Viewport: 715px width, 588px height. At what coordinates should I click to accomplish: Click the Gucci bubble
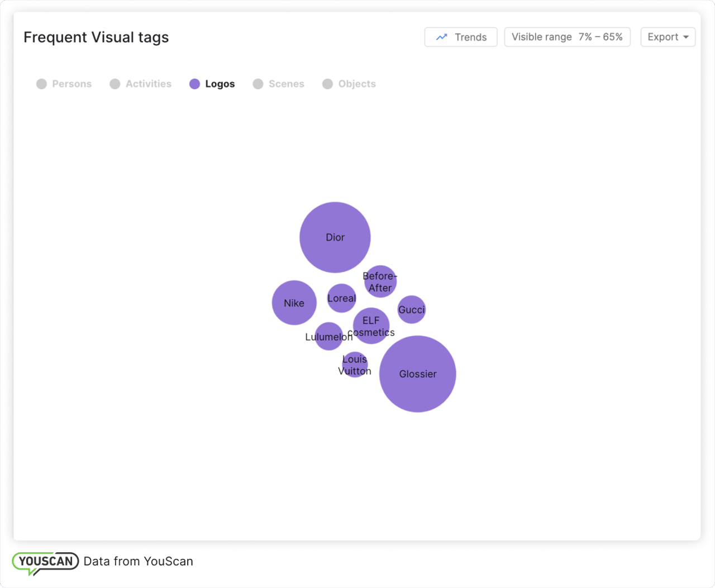click(x=412, y=310)
